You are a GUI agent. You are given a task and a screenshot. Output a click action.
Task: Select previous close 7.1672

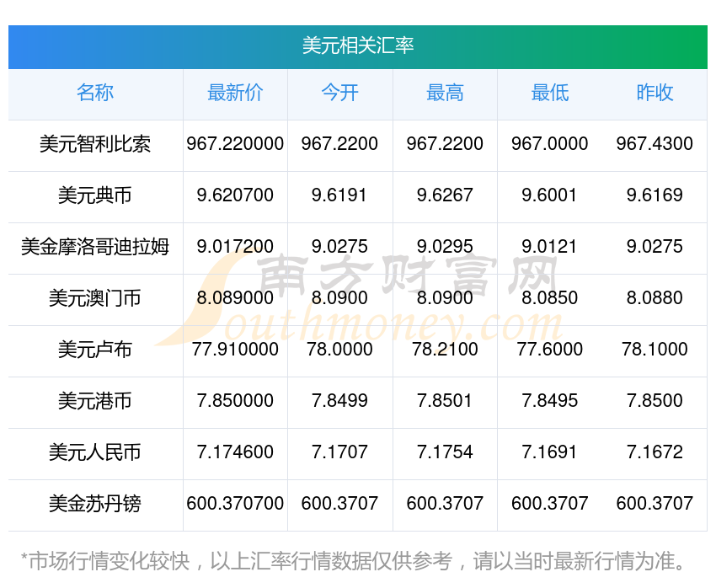click(x=655, y=452)
